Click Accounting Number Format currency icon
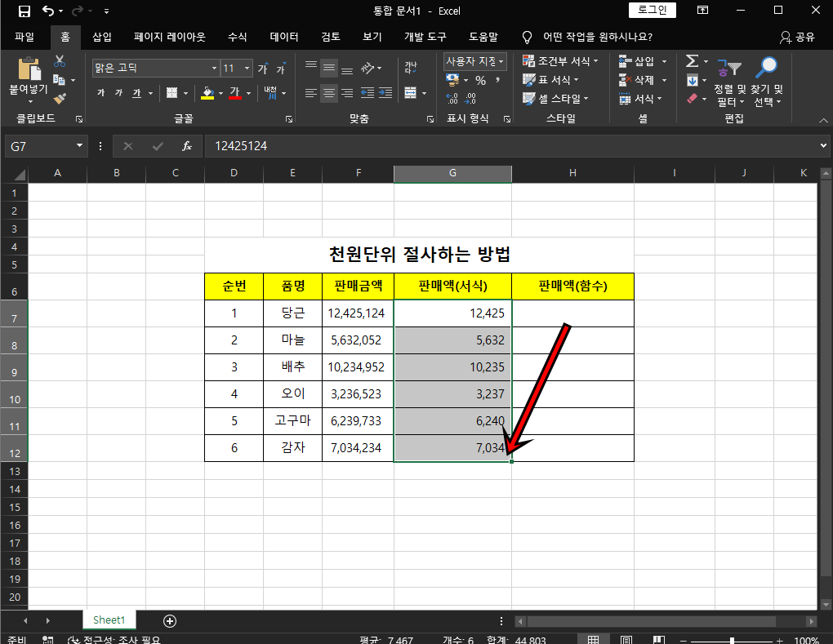This screenshot has height=644, width=833. pos(452,80)
